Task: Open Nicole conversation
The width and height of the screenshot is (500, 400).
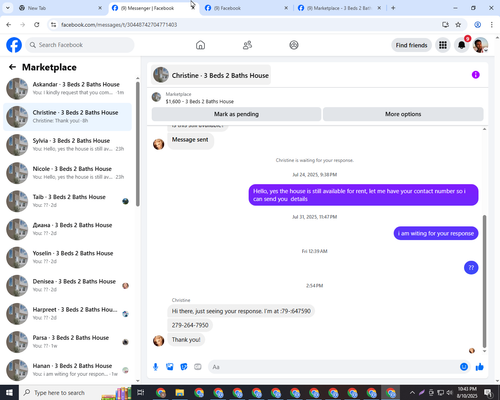Action: tap(68, 173)
